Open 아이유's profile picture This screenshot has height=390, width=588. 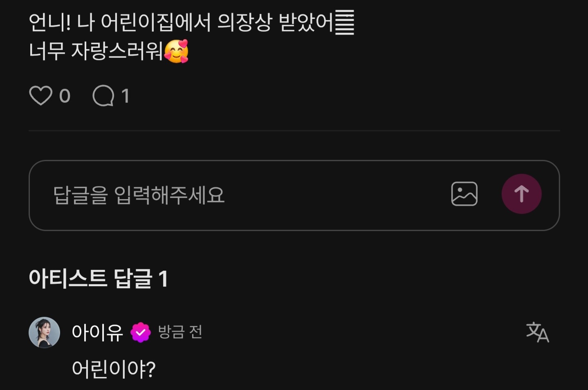[44, 332]
